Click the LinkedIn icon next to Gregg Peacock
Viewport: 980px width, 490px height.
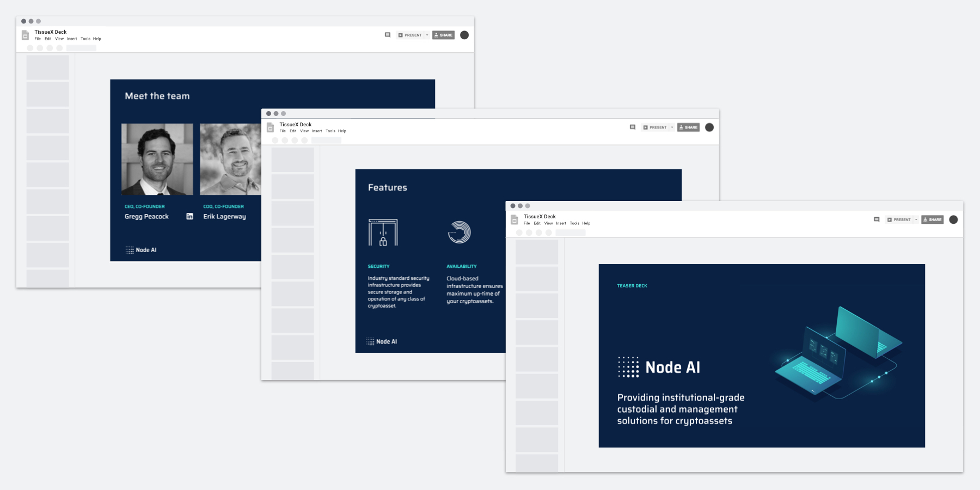[x=190, y=216]
